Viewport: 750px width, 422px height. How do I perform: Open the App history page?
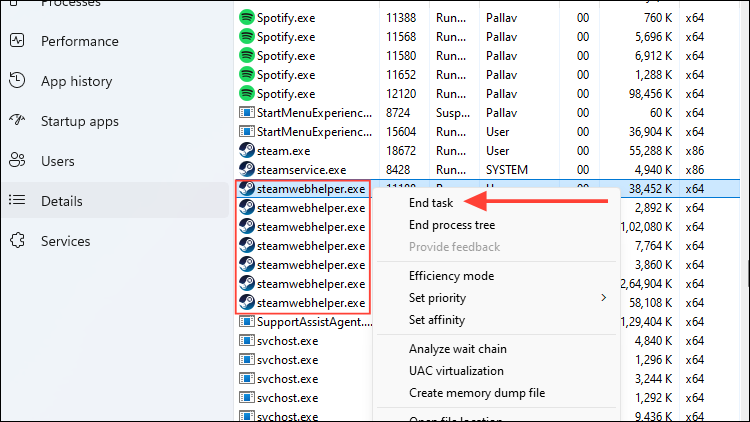[x=77, y=81]
